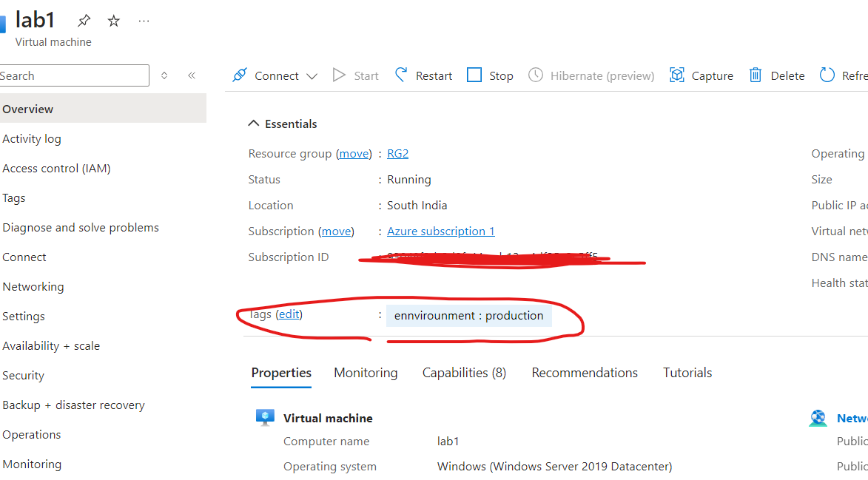Collapse the Essentials section chevron
The image size is (868, 480).
point(254,124)
